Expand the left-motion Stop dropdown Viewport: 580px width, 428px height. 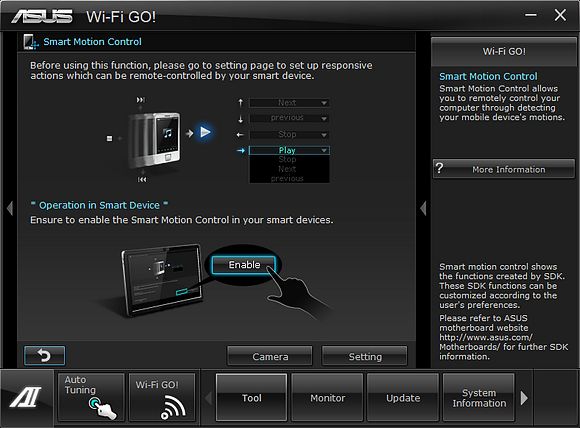coord(289,135)
